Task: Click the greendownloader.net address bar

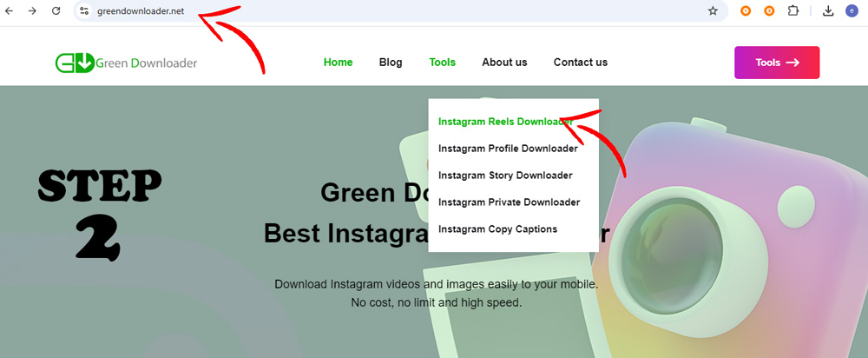Action: (399, 11)
